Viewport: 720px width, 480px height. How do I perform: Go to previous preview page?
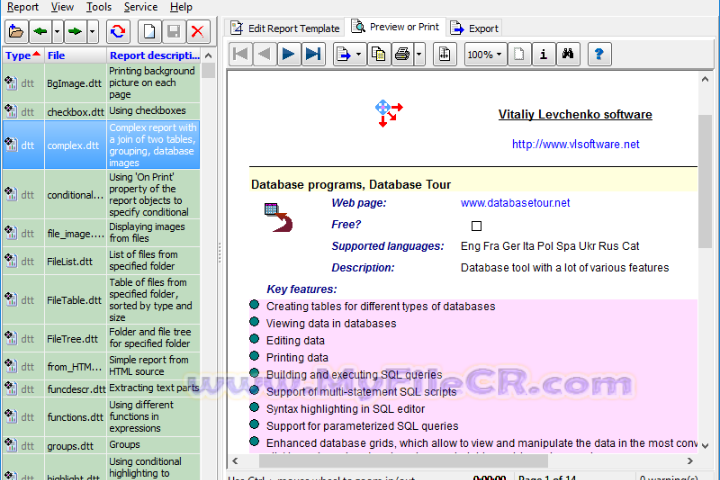coord(264,54)
